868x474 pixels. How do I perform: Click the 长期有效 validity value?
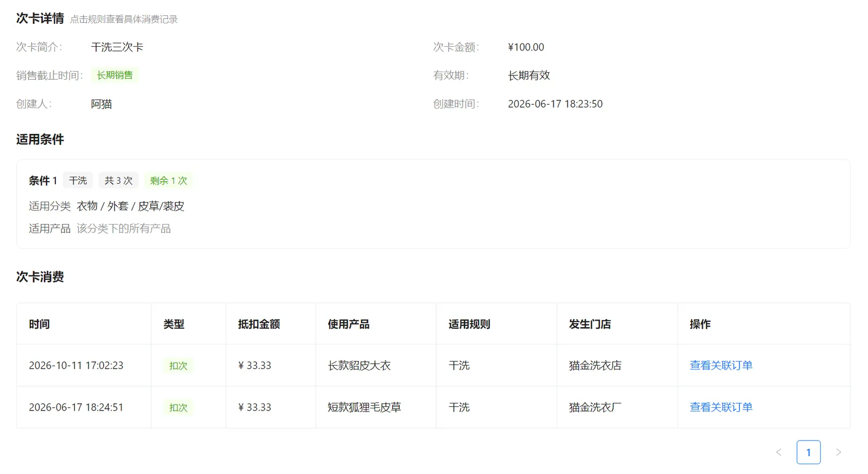pyautogui.click(x=529, y=75)
